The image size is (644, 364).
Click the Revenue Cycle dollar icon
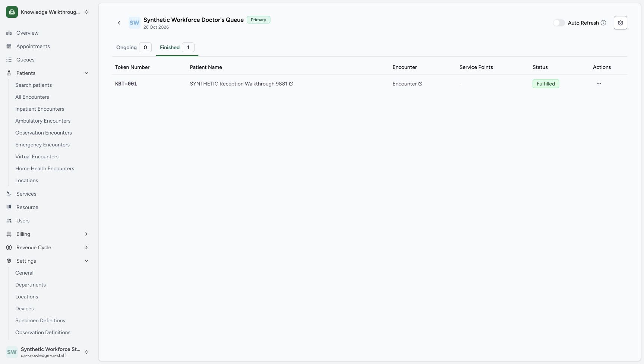pyautogui.click(x=9, y=247)
